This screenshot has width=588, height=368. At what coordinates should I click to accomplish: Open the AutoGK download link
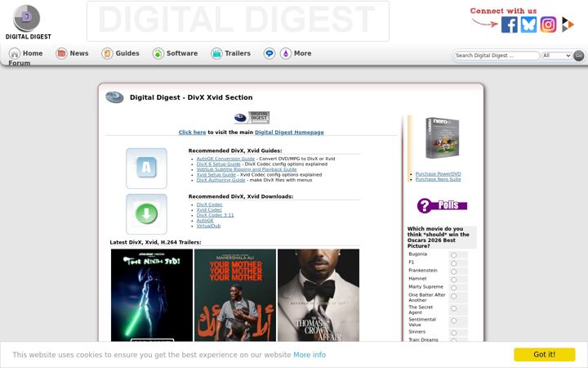[205, 221]
